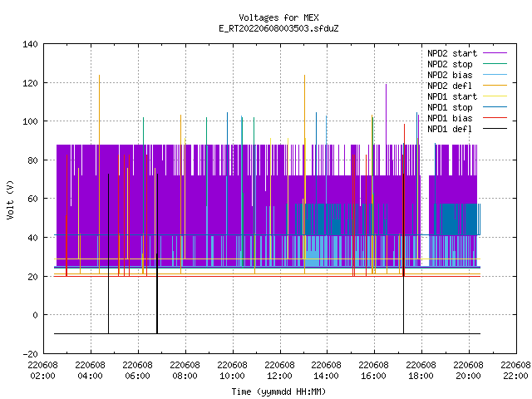Viewport: 532px width, 399px height.
Task: Click the 16:00 x-axis time label
Action: (x=373, y=376)
